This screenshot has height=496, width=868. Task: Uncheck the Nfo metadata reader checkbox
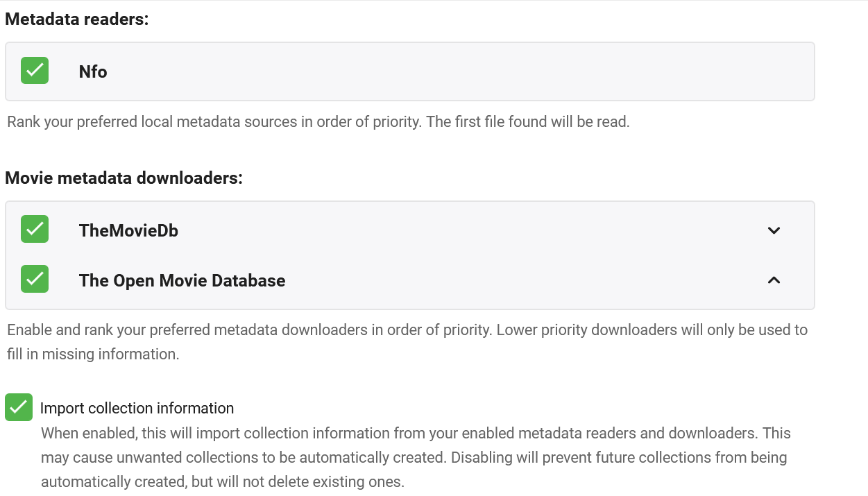pyautogui.click(x=35, y=71)
